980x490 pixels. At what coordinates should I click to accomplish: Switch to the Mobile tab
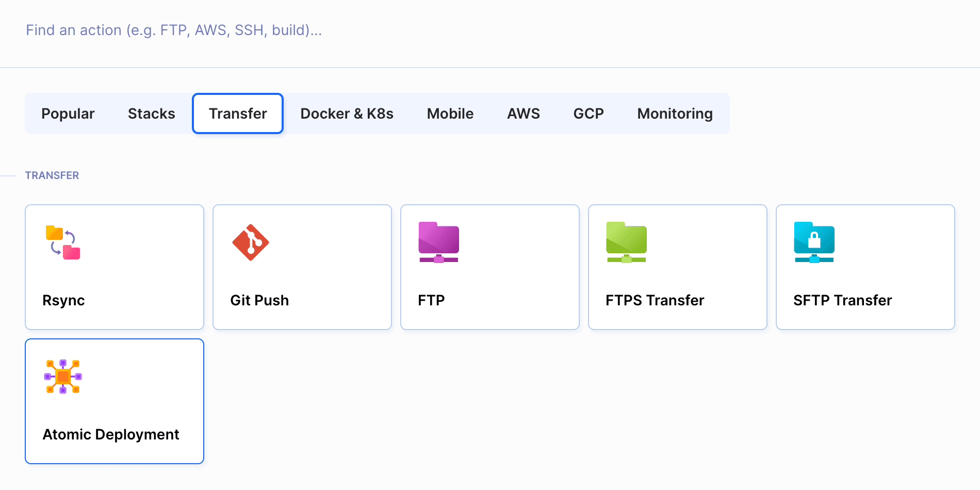tap(450, 113)
